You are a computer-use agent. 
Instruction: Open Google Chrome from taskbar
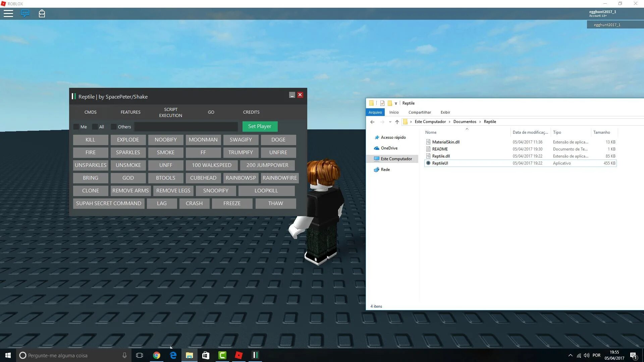pos(157,355)
